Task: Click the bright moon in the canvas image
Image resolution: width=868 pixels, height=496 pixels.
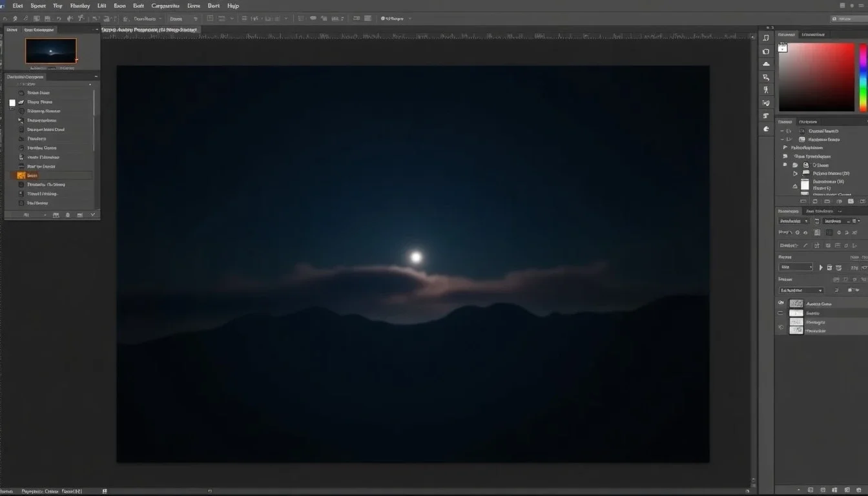Action: point(416,257)
